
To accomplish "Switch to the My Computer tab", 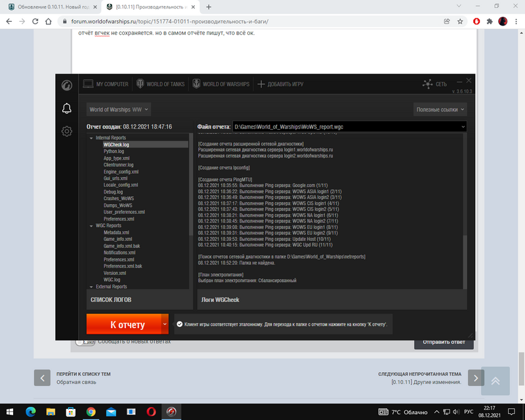I will point(106,84).
